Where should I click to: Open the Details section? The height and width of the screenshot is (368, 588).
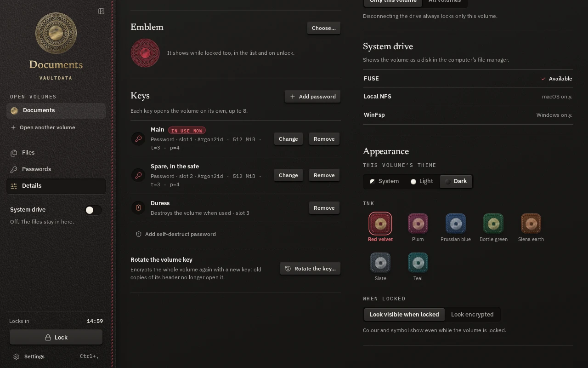pos(56,186)
